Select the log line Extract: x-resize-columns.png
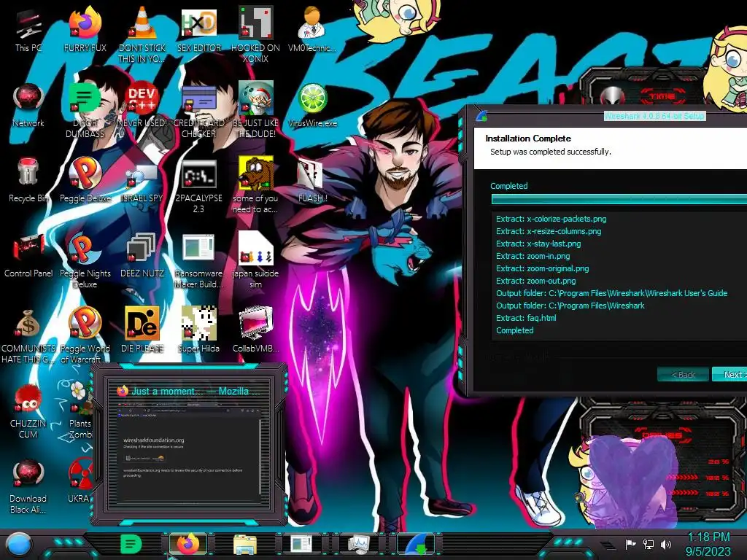This screenshot has width=747, height=560. tap(549, 231)
